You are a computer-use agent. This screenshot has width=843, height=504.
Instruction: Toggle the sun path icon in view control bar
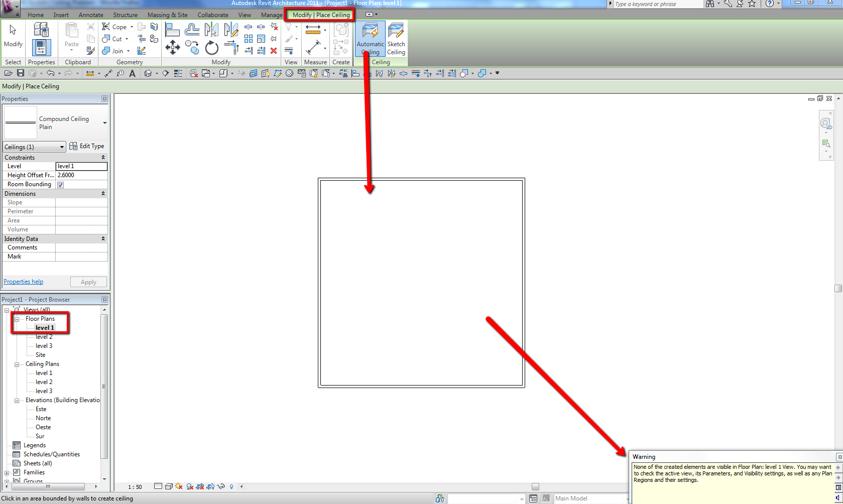coord(179,486)
